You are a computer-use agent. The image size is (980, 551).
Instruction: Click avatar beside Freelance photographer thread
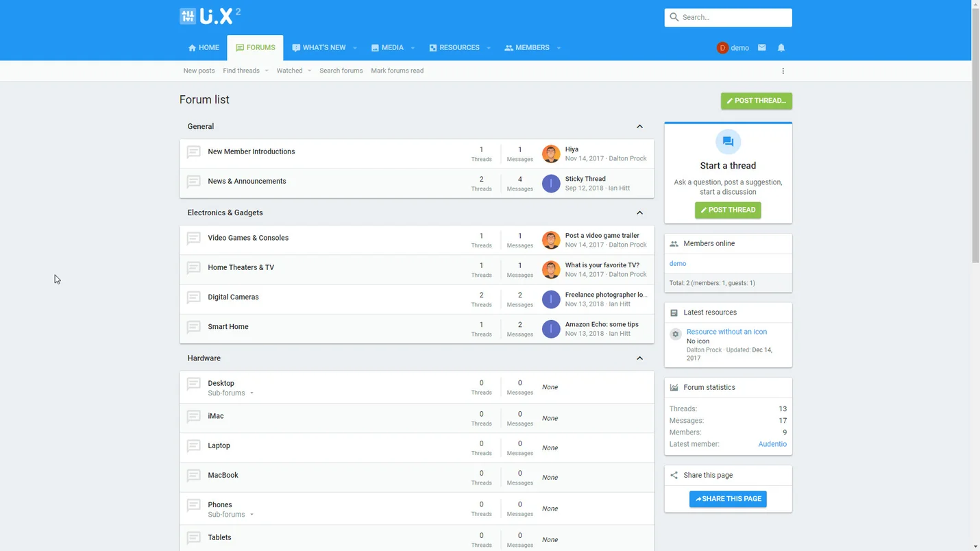tap(551, 299)
